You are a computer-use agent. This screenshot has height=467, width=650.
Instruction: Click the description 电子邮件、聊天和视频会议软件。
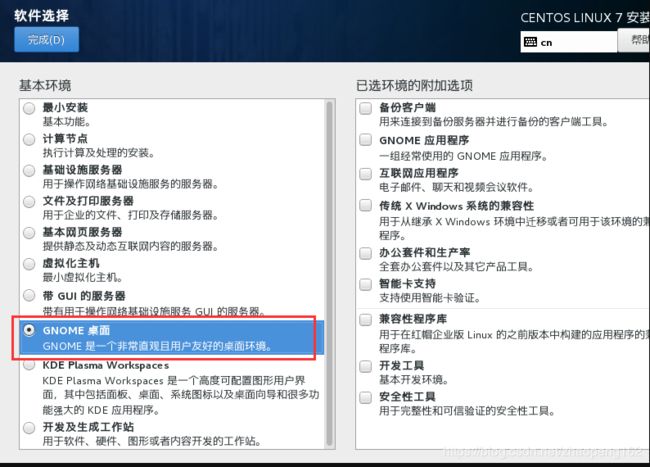coord(456,187)
